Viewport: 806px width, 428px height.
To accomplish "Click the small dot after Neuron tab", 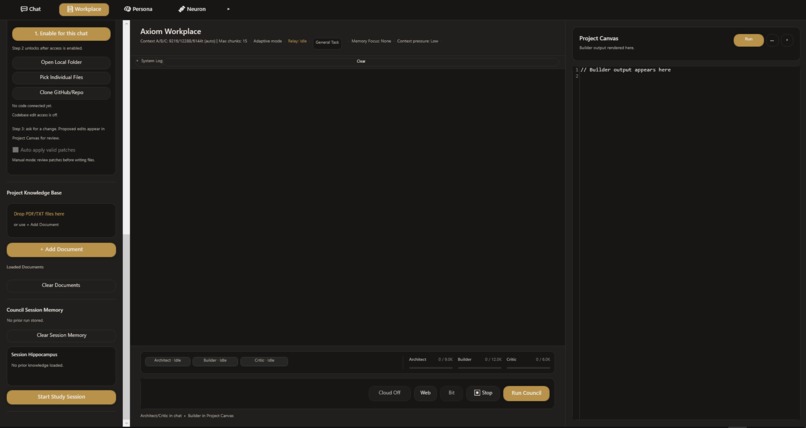I will coord(228,9).
